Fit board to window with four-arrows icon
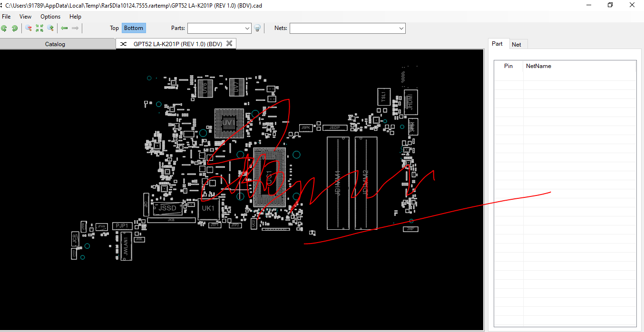The height and width of the screenshot is (332, 644). click(39, 28)
